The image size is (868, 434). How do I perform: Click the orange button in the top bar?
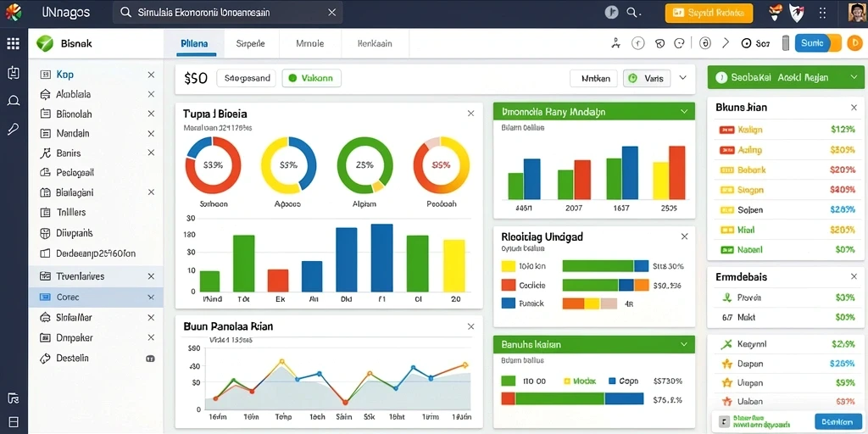pos(709,13)
